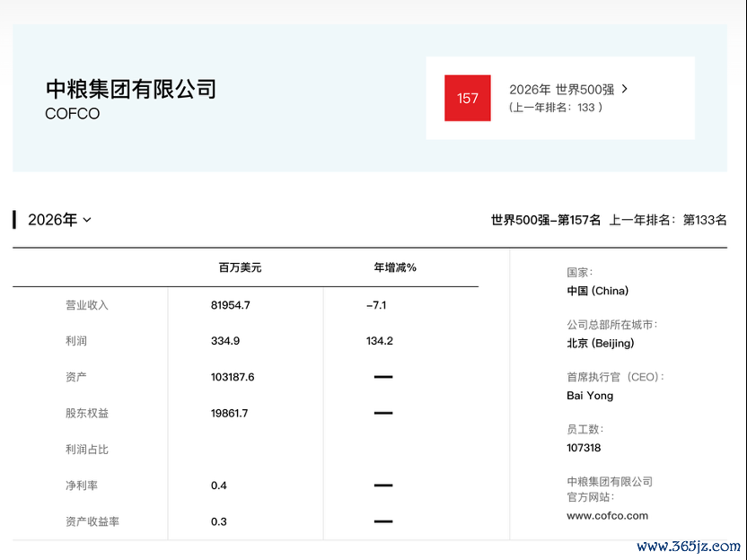The width and height of the screenshot is (747, 560).
Task: Click the chevron arrow beside 世界500强
Action: [625, 89]
